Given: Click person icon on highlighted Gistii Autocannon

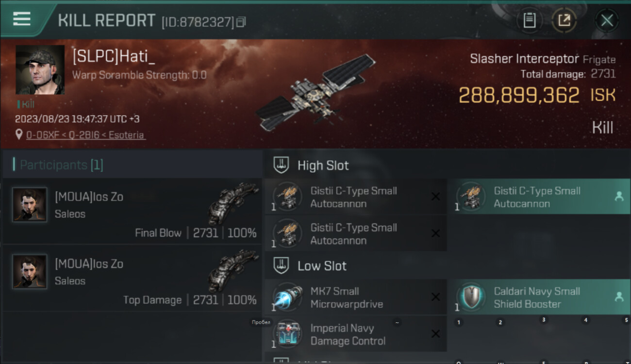Looking at the screenshot, I should point(619,197).
